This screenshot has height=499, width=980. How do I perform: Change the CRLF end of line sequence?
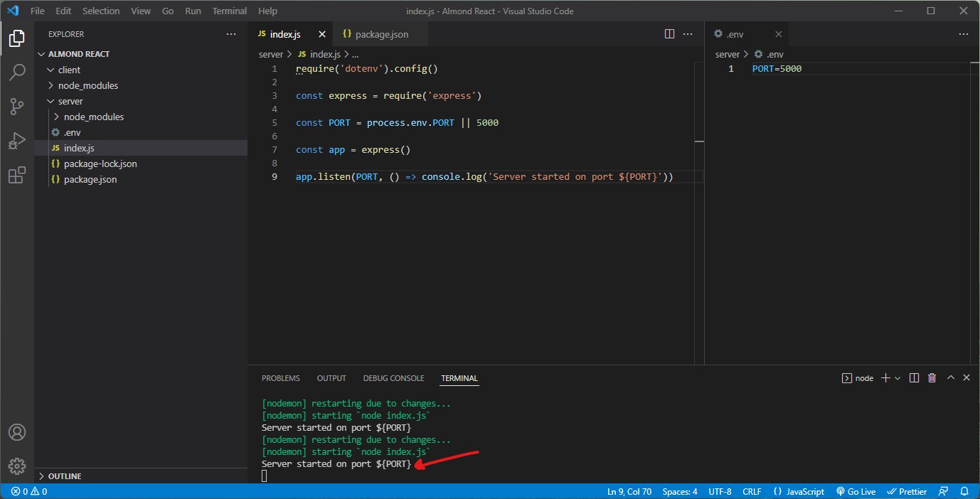pos(752,491)
